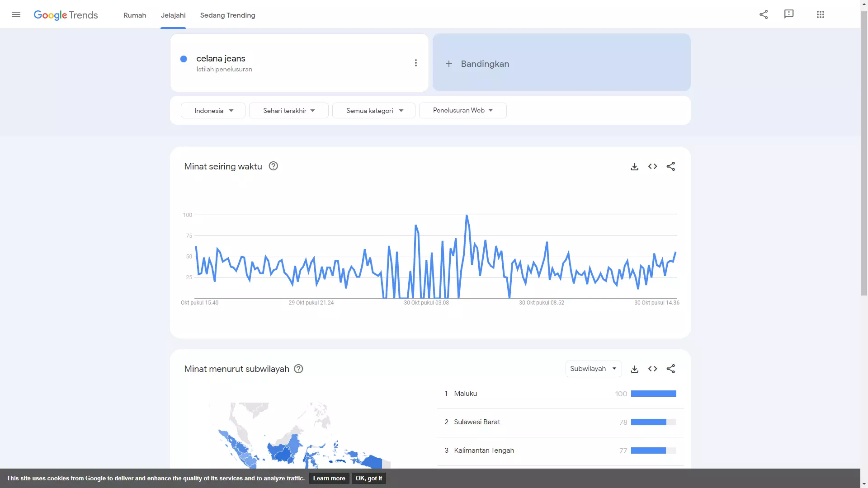Select Maluku from the subregion list
Image resolution: width=868 pixels, height=488 pixels.
(x=465, y=393)
